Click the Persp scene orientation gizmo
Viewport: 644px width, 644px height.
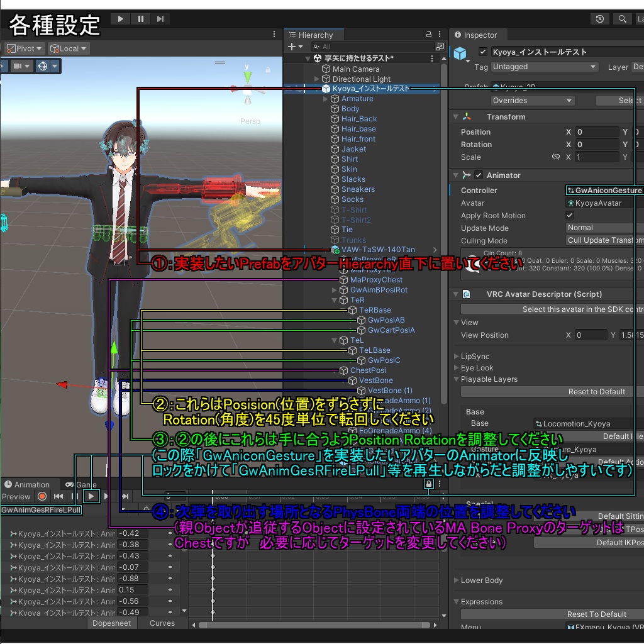(x=250, y=121)
